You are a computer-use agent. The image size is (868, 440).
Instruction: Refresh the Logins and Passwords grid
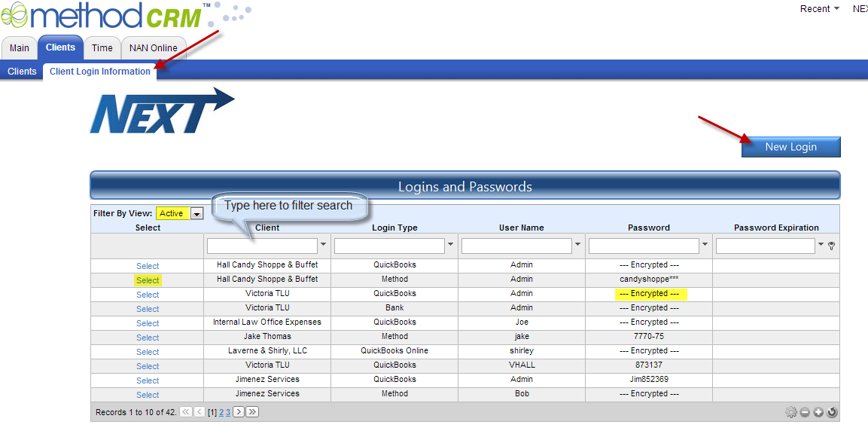(x=832, y=412)
